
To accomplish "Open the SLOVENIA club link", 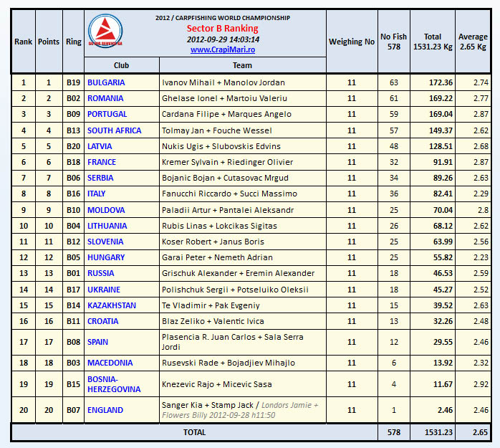I will click(x=105, y=242).
